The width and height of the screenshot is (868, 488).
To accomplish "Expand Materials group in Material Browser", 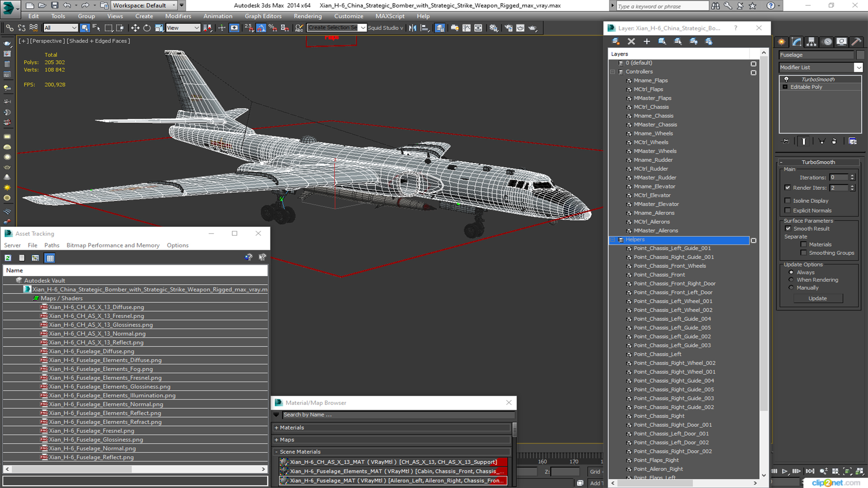I will 276,428.
